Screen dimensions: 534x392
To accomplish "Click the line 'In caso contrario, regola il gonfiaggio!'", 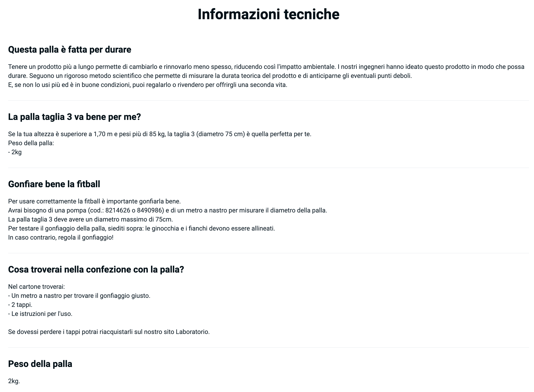I will pos(61,238).
